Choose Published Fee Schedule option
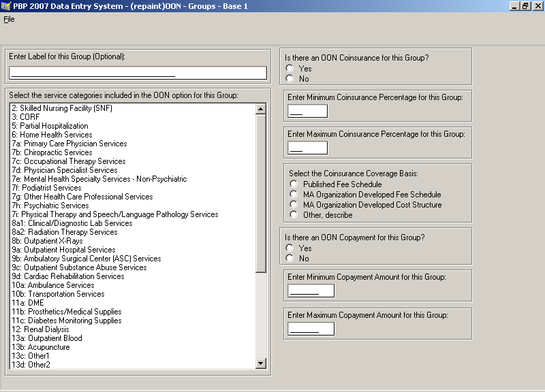 click(x=294, y=184)
